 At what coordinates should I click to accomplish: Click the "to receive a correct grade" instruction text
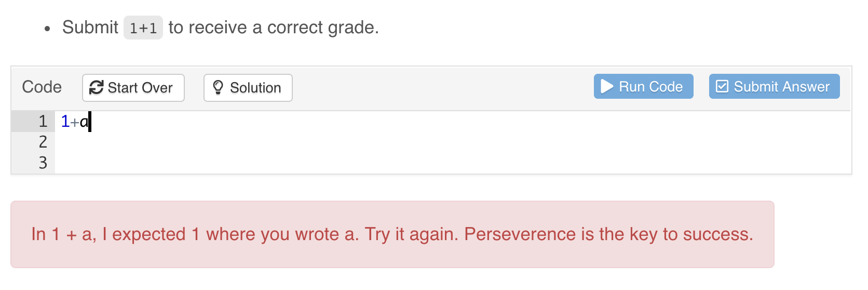pyautogui.click(x=274, y=28)
